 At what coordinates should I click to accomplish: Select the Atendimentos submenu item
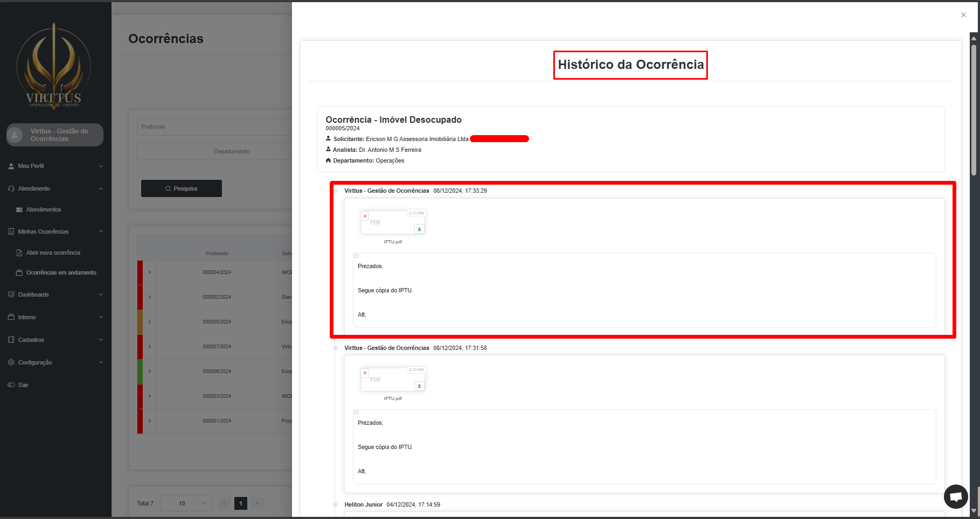click(43, 209)
